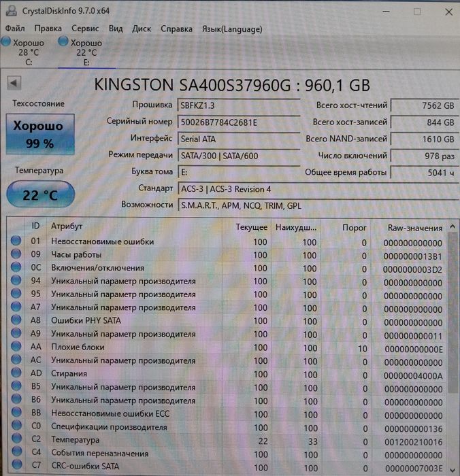This screenshot has width=460, height=476.
Task: Click the status icon of row AC
Action: (x=16, y=360)
